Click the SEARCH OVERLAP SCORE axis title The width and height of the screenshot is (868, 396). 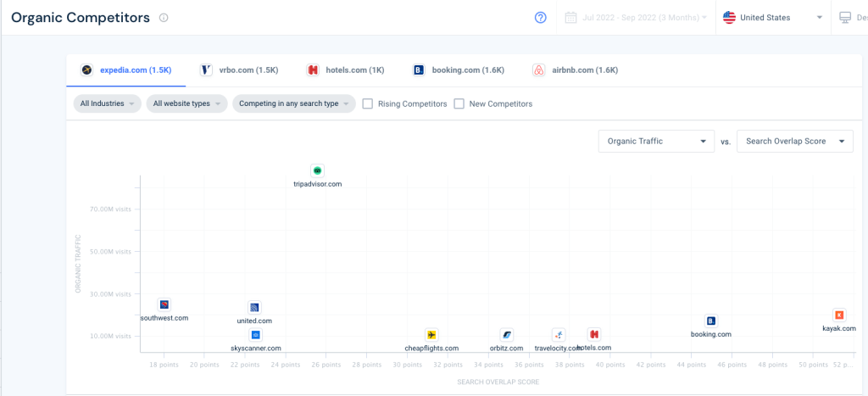coord(498,382)
